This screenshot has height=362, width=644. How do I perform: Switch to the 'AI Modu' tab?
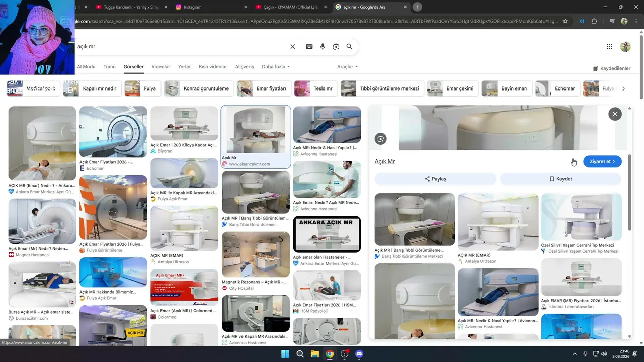click(x=86, y=67)
